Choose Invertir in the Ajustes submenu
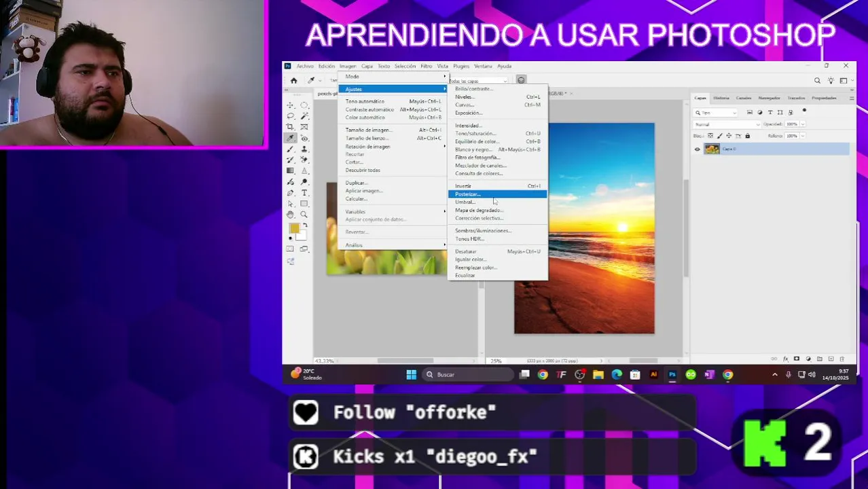The height and width of the screenshot is (489, 868). pos(497,186)
